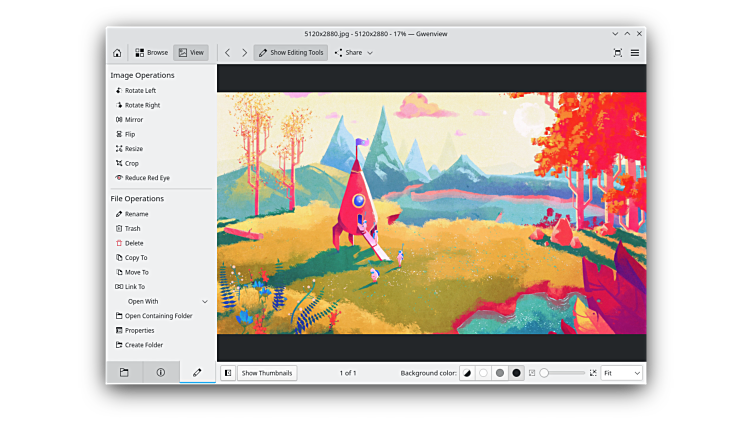This screenshot has width=752, height=423.
Task: Click the Mirror image icon
Action: click(119, 120)
